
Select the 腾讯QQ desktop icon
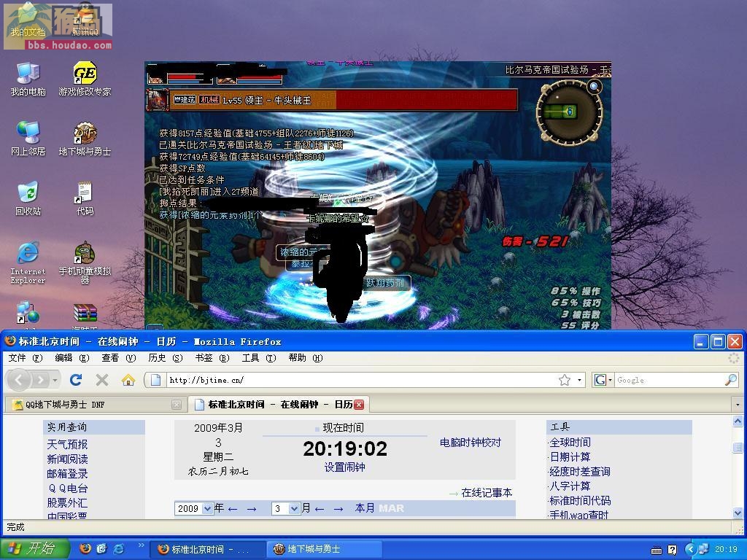click(x=85, y=21)
